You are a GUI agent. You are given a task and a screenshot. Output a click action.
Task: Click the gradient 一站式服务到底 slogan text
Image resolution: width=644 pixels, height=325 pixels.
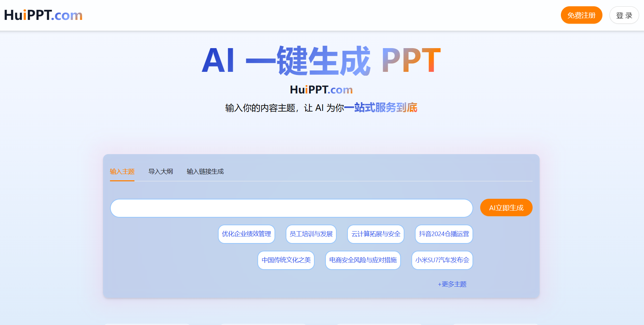click(x=380, y=108)
